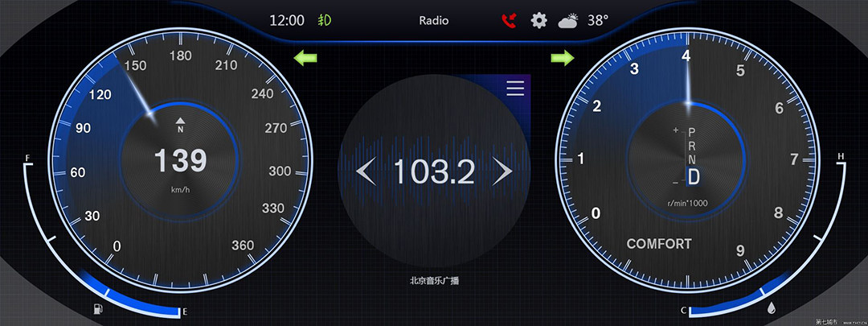The height and width of the screenshot is (326, 868).
Task: Click the green headlight indicator icon
Action: click(325, 20)
